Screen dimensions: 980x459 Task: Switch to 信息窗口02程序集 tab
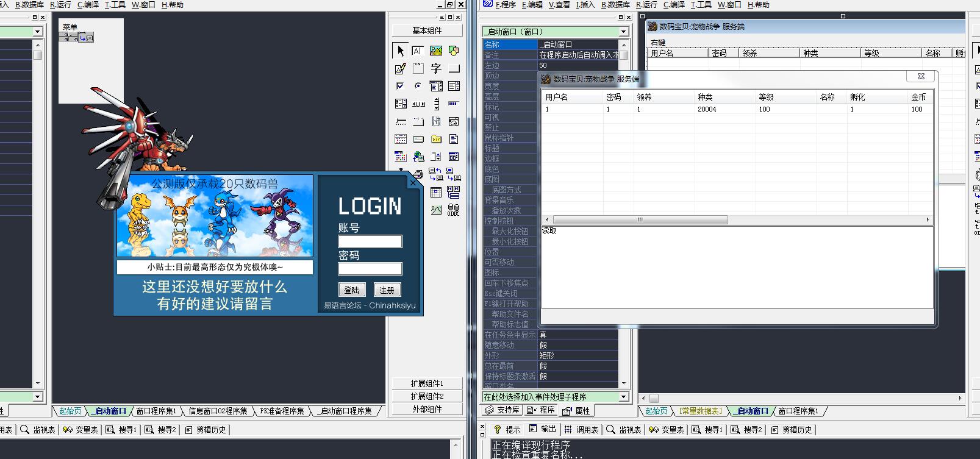pyautogui.click(x=218, y=411)
